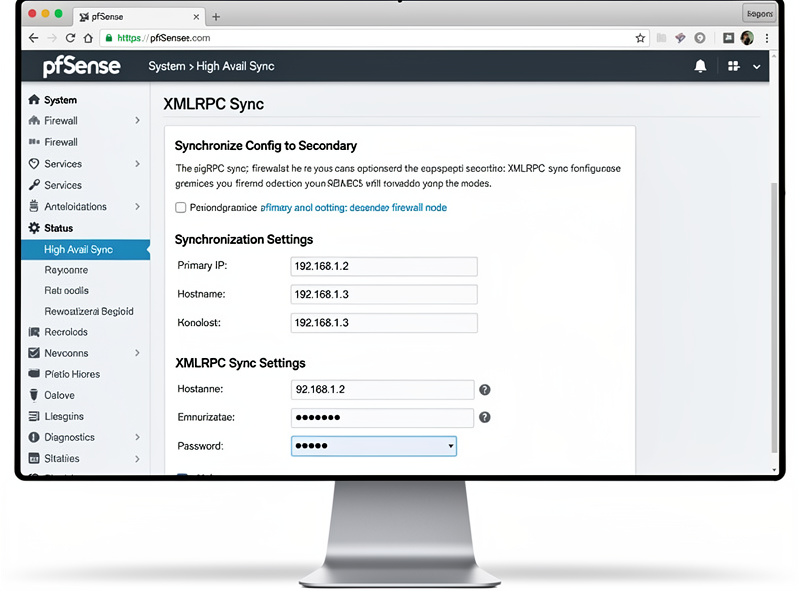Select High Avail Sync in sidebar

[86, 250]
